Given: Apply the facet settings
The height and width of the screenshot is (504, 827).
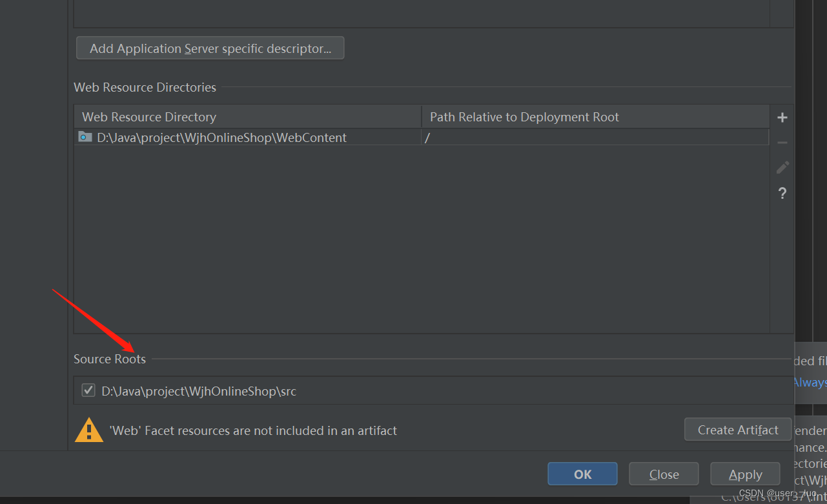Looking at the screenshot, I should [744, 473].
